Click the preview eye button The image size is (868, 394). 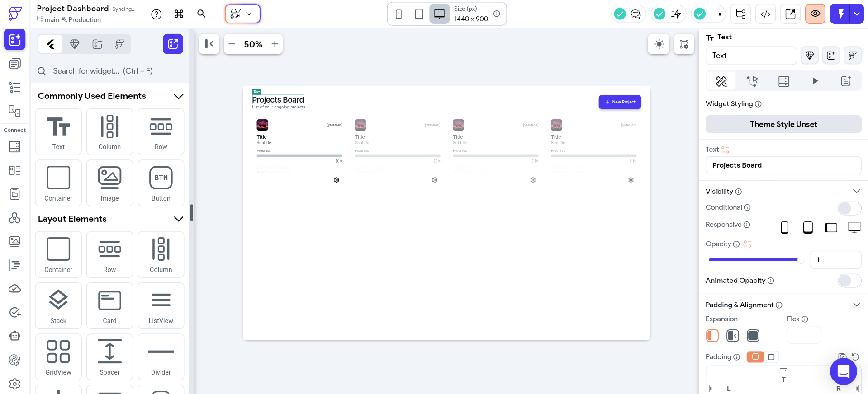click(x=816, y=14)
